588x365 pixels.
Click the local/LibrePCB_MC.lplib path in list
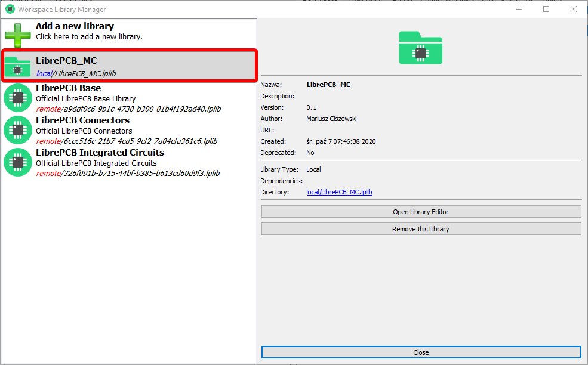coord(76,73)
